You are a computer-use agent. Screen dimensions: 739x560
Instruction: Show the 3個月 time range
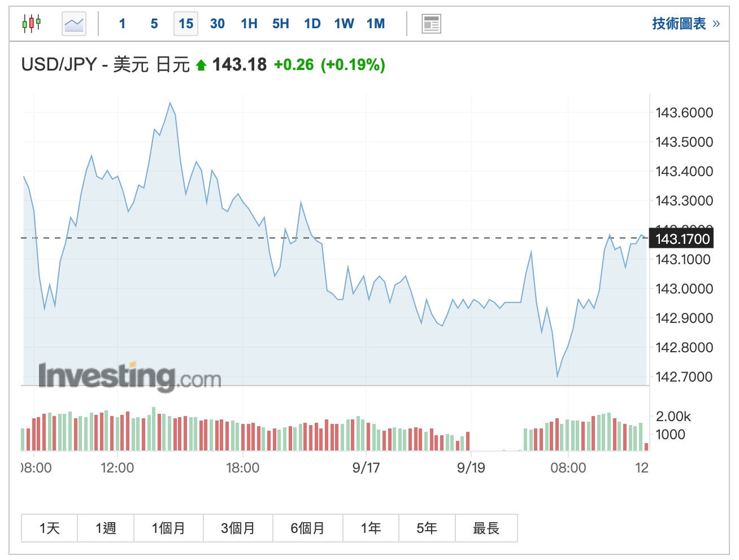point(238,528)
